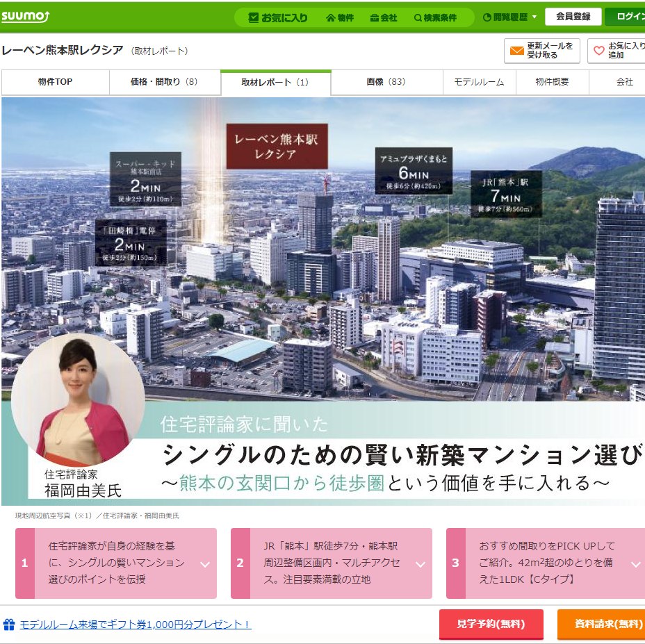Click the 見学予約(無料) button

[491, 625]
